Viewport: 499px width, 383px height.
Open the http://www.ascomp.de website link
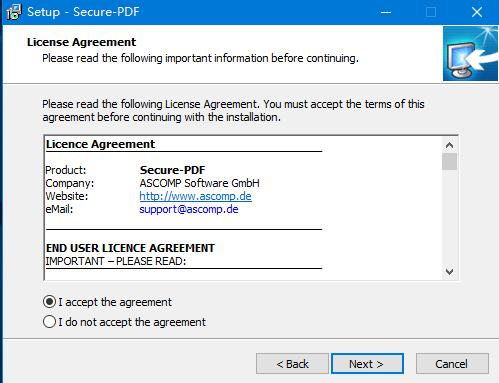pos(195,196)
